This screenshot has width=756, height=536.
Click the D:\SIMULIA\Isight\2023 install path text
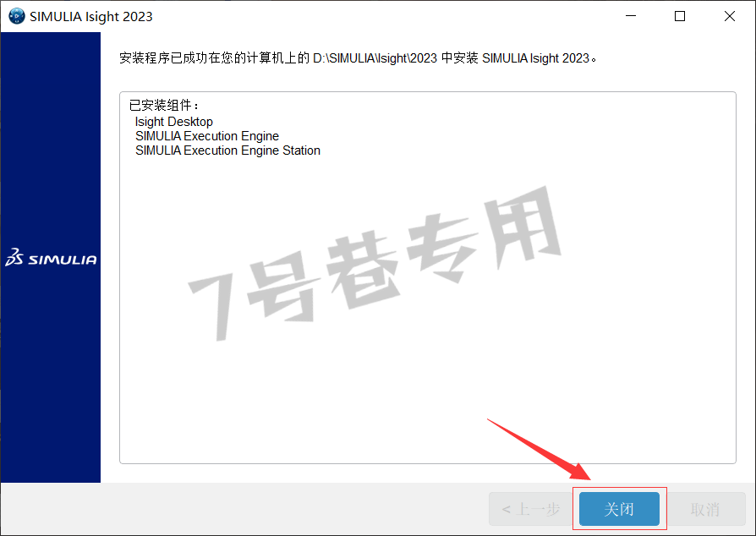point(375,58)
